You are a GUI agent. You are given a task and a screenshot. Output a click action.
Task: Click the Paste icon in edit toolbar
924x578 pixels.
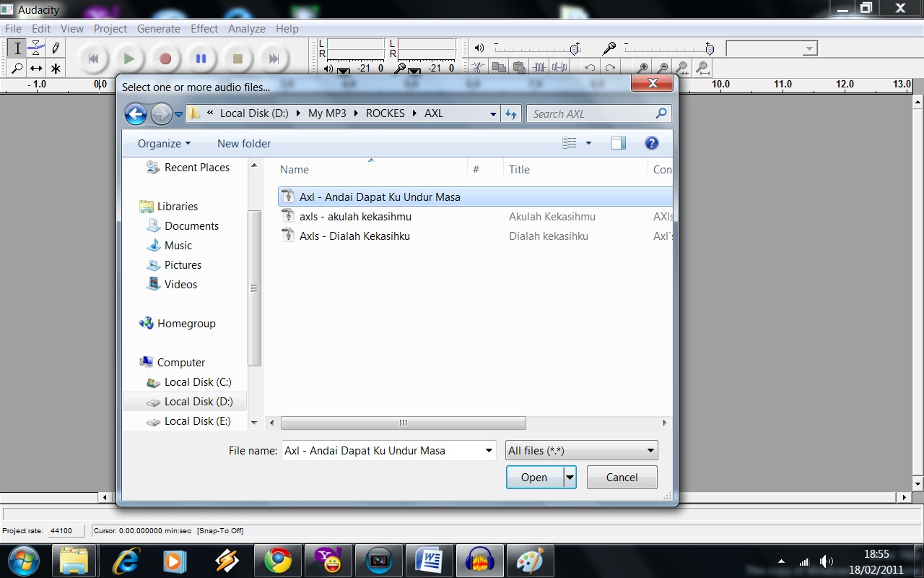518,68
